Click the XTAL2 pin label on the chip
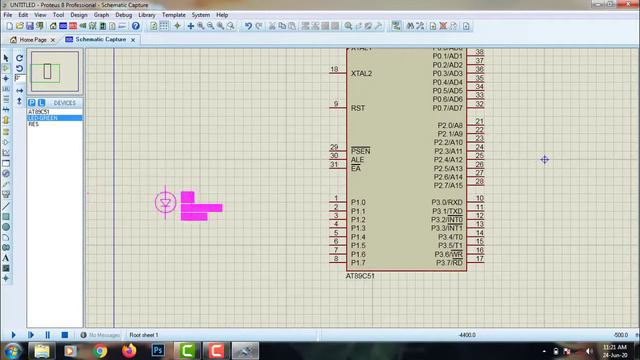The height and width of the screenshot is (360, 640). pos(362,73)
